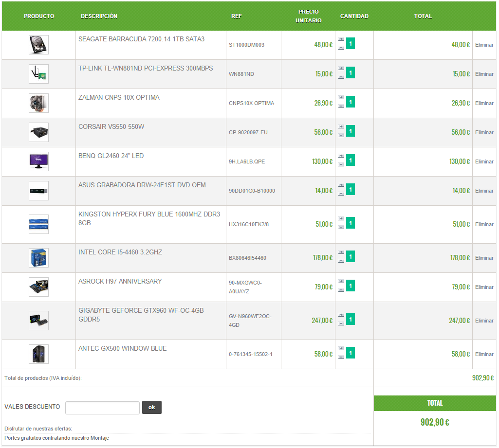Image resolution: width=499 pixels, height=448 pixels.
Task: Open Asus DVD recorder thumbnail
Action: 38,191
